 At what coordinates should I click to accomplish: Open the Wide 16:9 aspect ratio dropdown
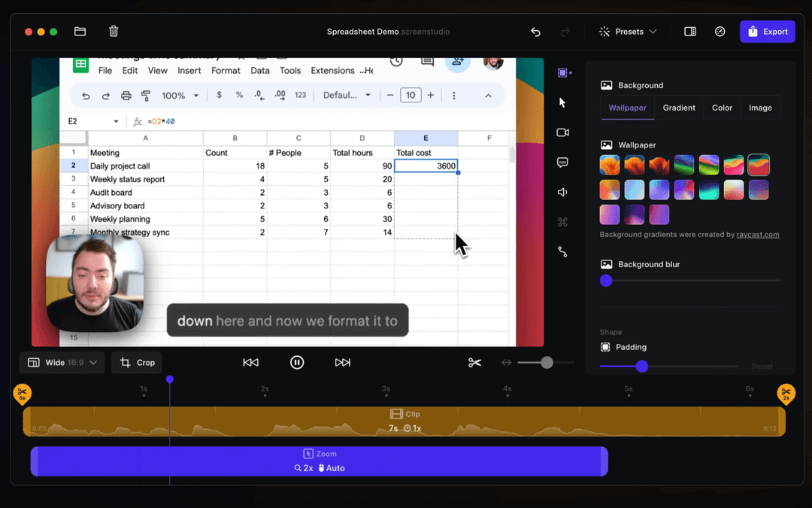pos(61,362)
